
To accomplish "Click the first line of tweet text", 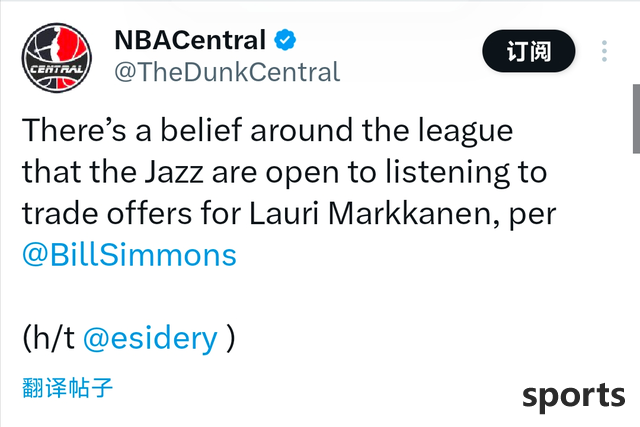I will click(x=267, y=131).
